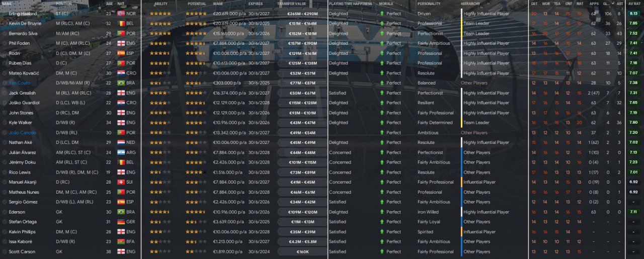Click Netherlands flag in Nathan Aké's row
The image size is (644, 259).
pos(121,142)
